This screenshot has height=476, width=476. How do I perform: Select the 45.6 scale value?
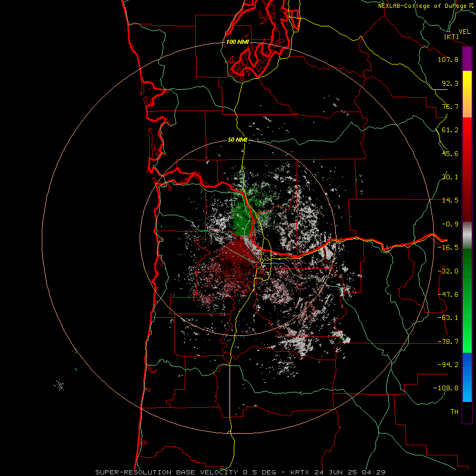pos(450,153)
